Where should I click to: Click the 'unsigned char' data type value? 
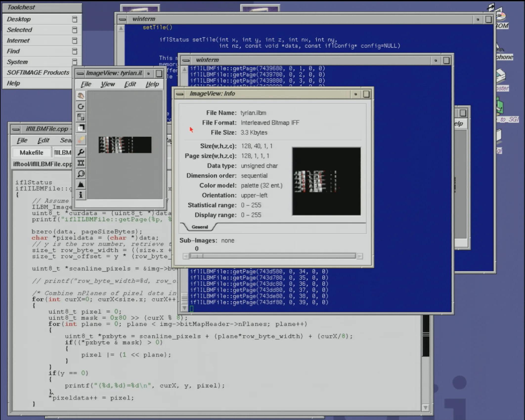coord(260,166)
